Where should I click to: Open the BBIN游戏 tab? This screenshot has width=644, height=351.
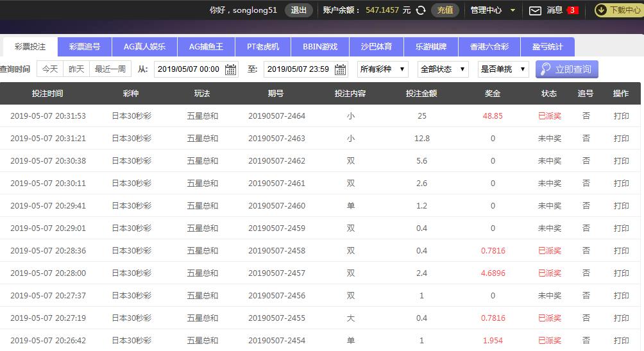pyautogui.click(x=320, y=47)
